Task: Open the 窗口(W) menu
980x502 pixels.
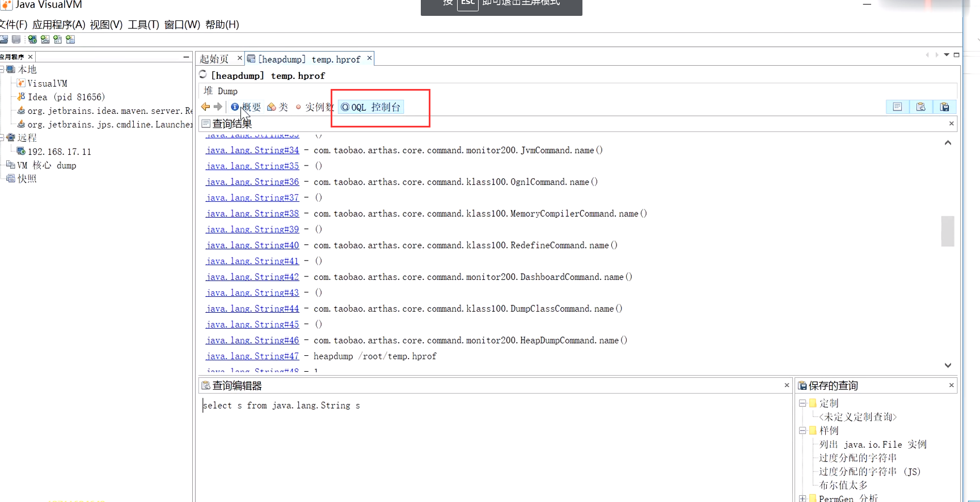Action: coord(182,24)
